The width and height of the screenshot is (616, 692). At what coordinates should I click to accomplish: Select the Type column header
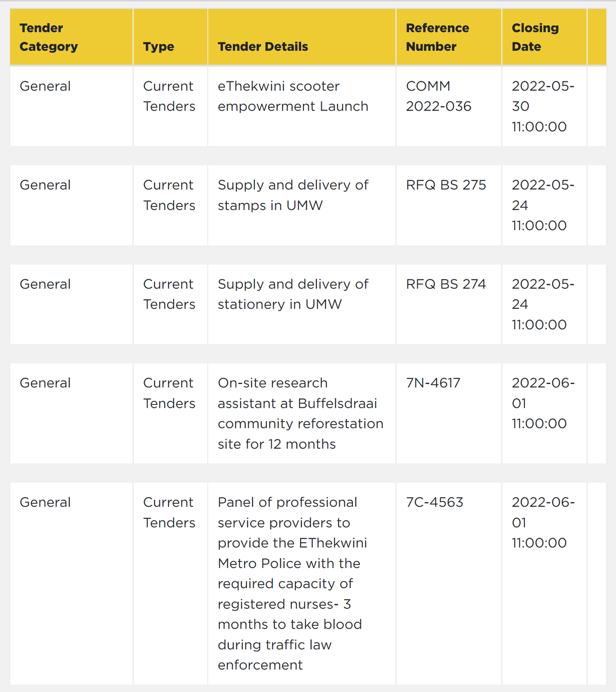[x=159, y=47]
